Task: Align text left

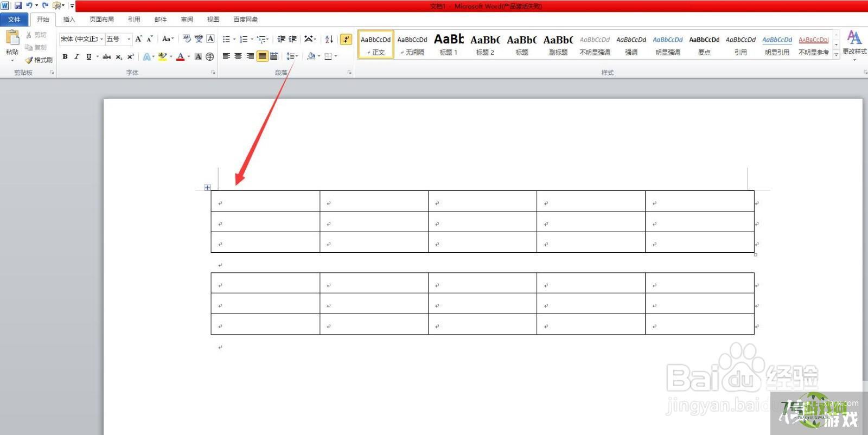Action: [226, 56]
